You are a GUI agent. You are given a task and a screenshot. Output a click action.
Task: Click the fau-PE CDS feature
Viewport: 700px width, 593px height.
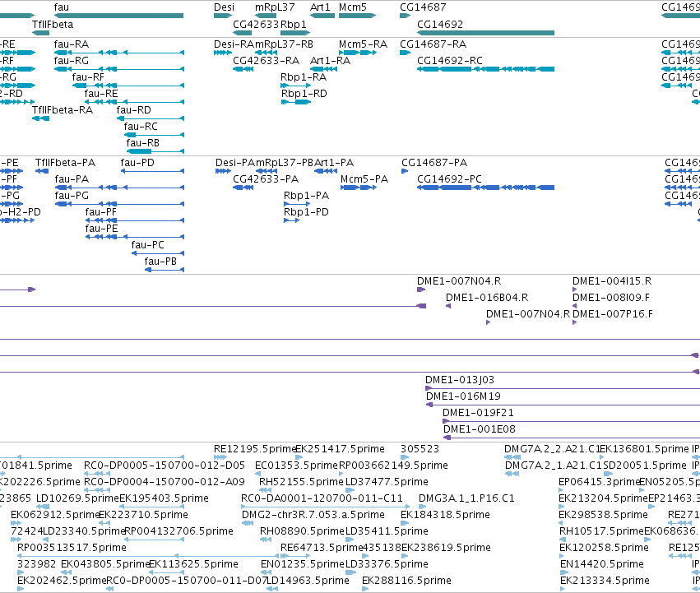pyautogui.click(x=134, y=237)
